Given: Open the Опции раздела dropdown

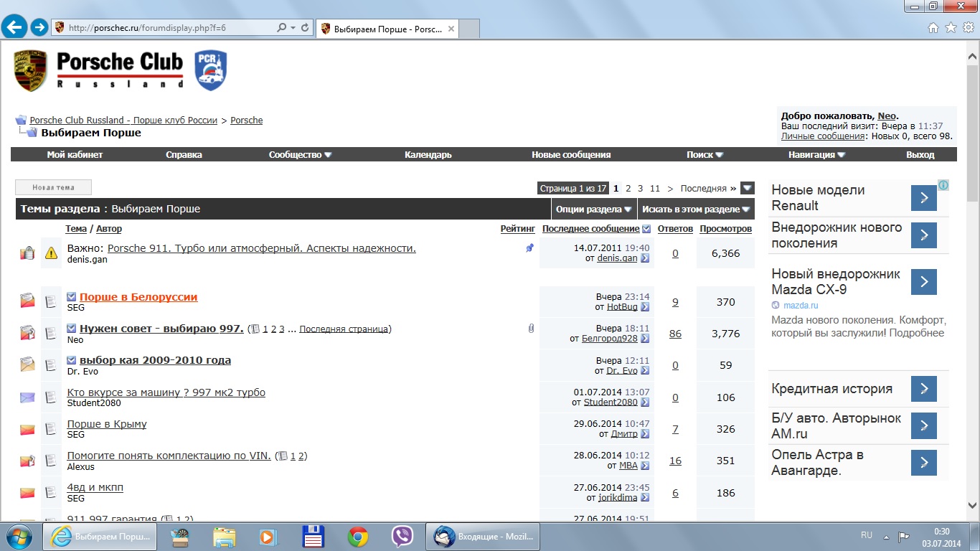Looking at the screenshot, I should (593, 209).
